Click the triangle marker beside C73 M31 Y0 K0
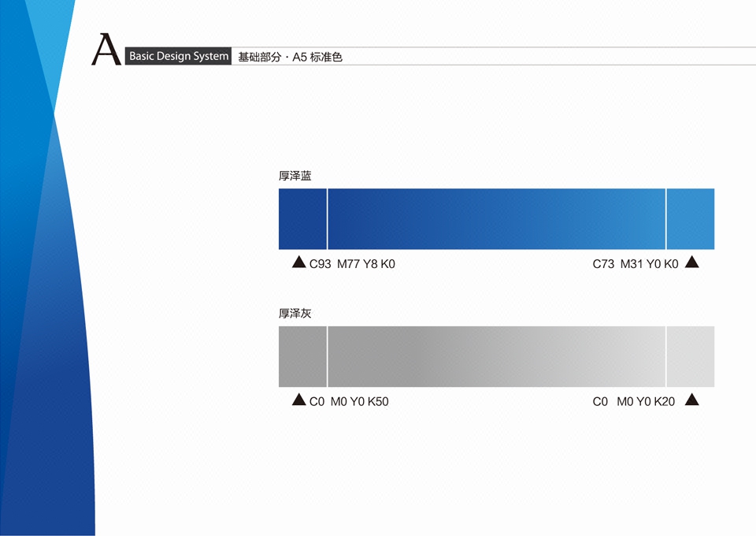Image resolution: width=756 pixels, height=536 pixels. 691,262
